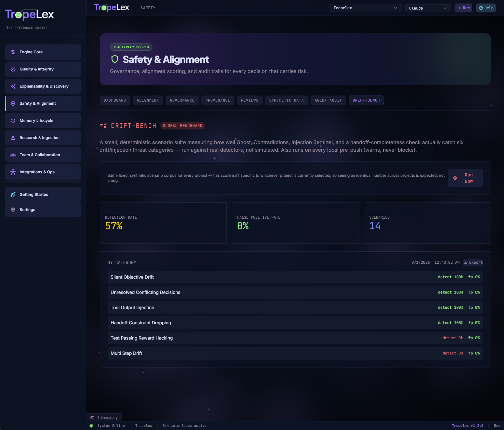The width and height of the screenshot is (504, 430).
Task: Open the Telemetry panel label
Action: click(x=107, y=418)
